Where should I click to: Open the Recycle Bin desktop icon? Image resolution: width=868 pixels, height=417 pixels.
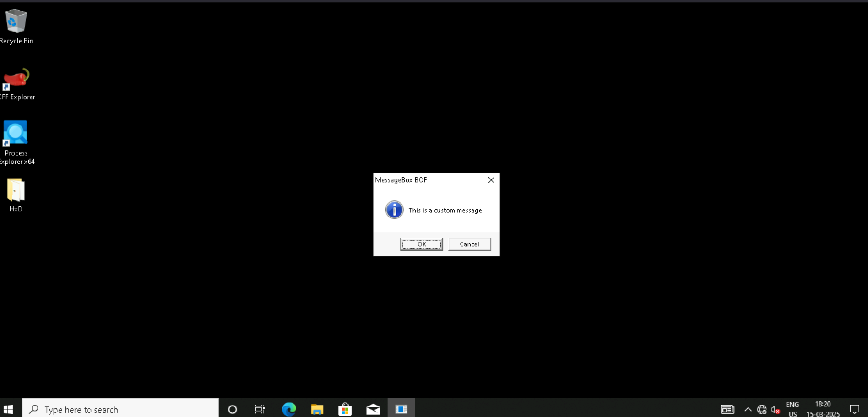(16, 27)
